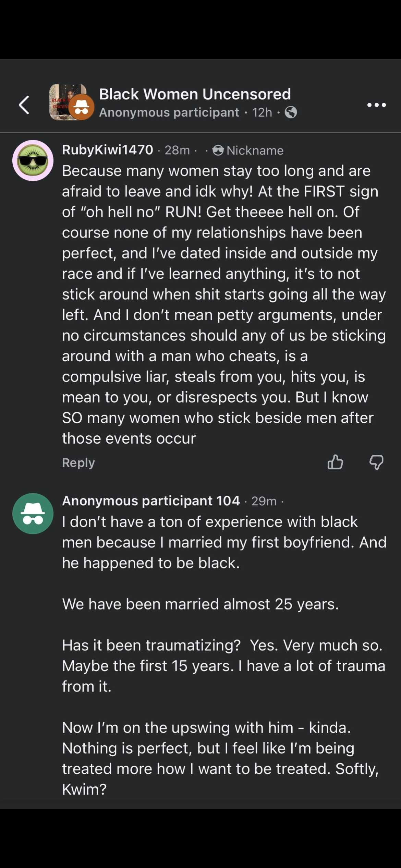Open the three-dot more options menu

(376, 105)
